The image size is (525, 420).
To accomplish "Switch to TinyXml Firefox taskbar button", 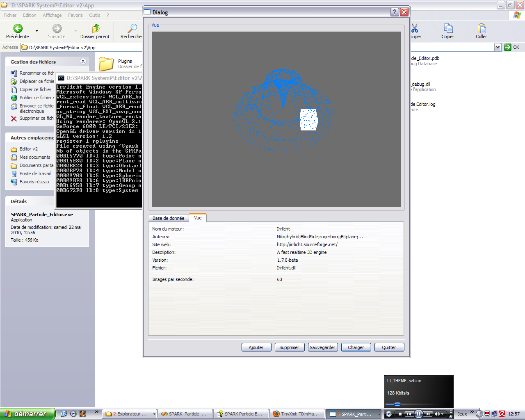I will click(297, 414).
